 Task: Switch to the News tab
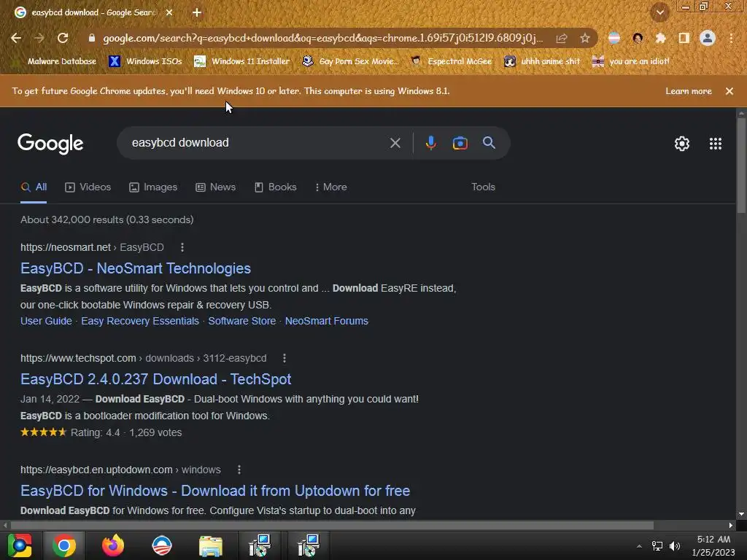(216, 187)
